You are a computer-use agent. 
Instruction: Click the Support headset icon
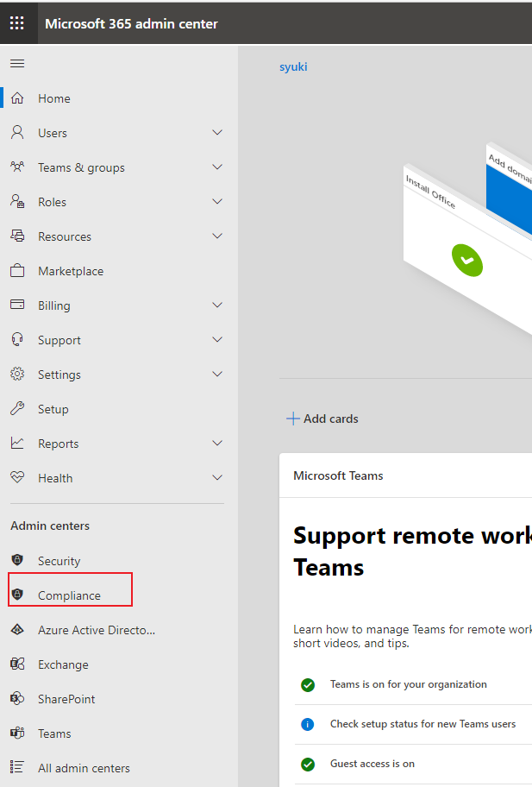click(17, 340)
